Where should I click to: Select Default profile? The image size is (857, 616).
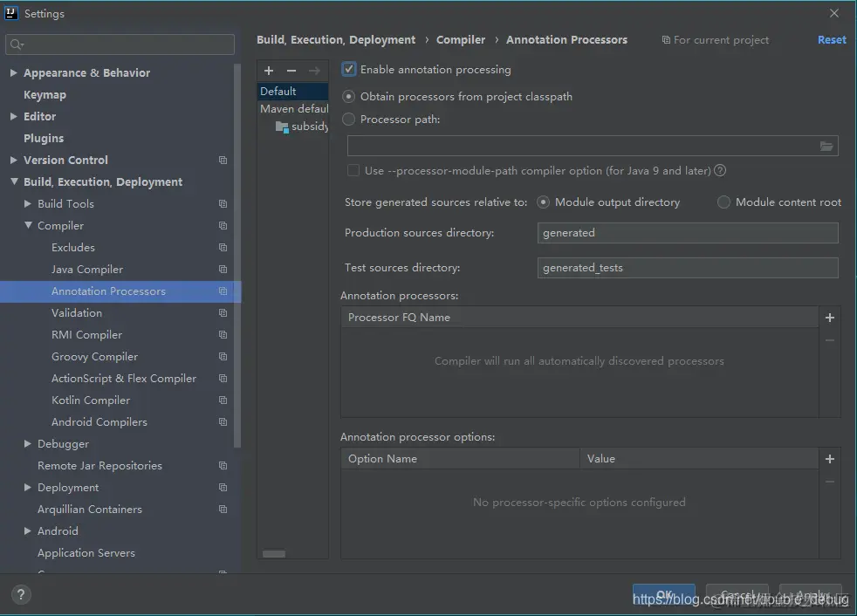click(293, 92)
